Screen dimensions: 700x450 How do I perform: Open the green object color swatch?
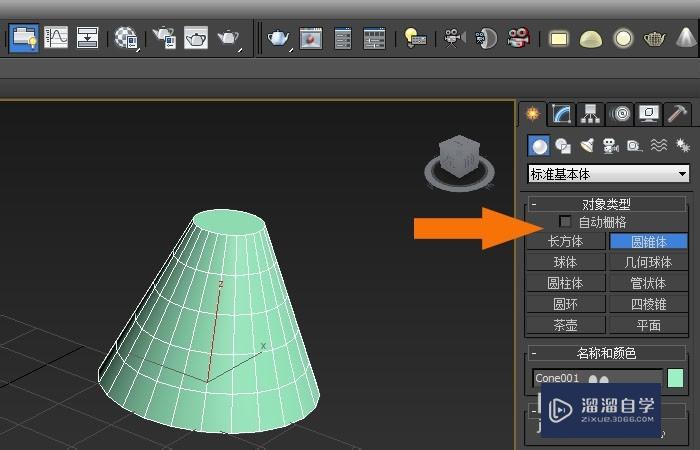coord(675,378)
